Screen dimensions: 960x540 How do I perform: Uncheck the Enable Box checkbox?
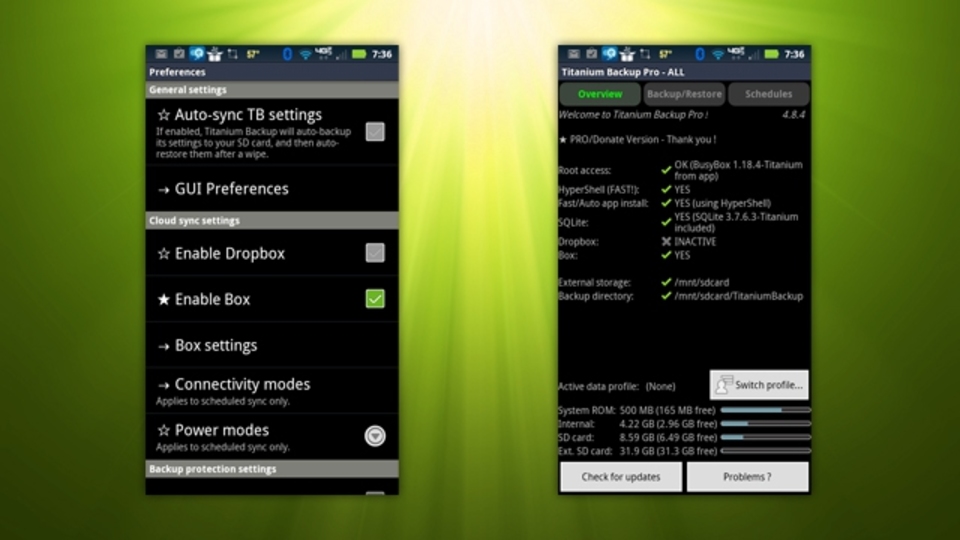coord(375,299)
